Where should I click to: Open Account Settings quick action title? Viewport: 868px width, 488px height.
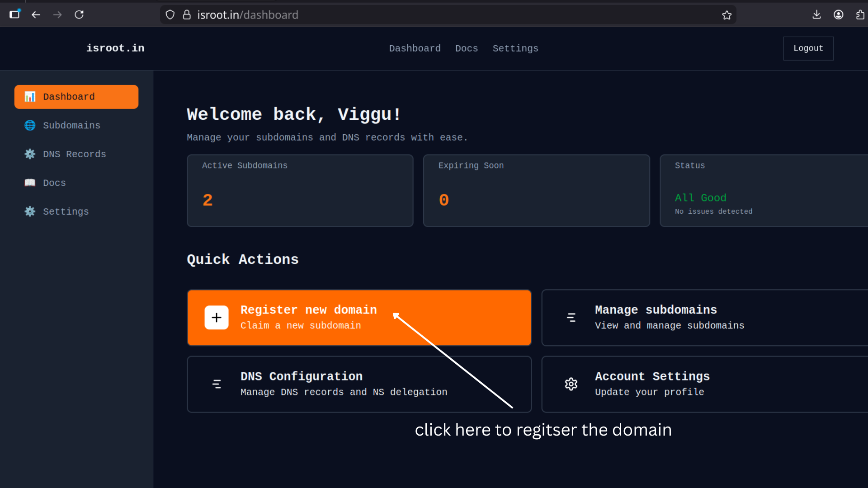652,376
